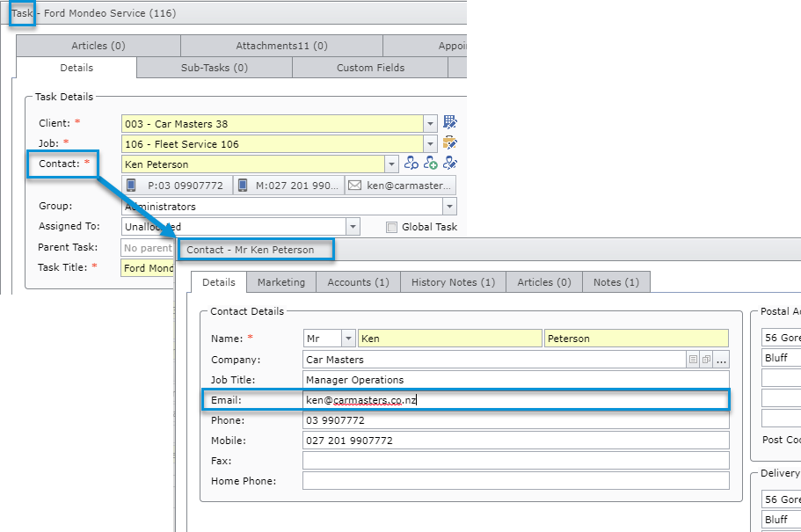
Task: Click the Bluff field under Postal Address
Action: 781,358
